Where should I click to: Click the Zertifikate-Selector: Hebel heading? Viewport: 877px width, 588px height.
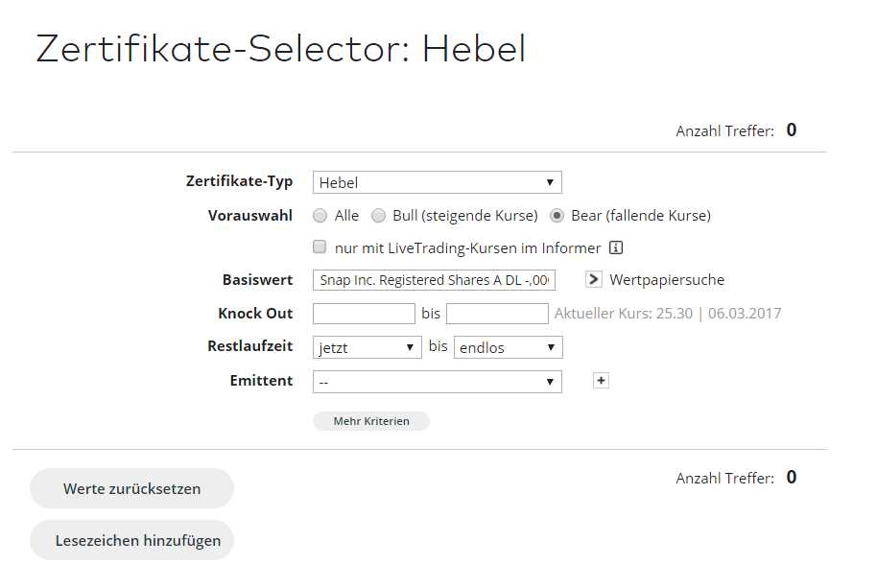pyautogui.click(x=281, y=49)
